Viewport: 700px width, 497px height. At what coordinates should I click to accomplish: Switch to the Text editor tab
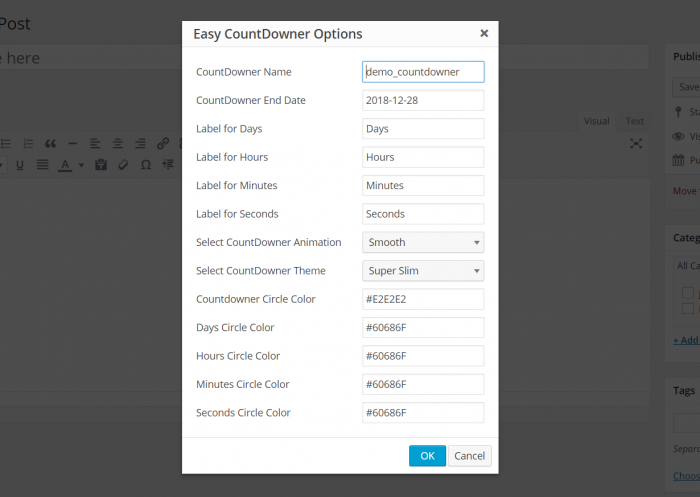(x=635, y=121)
